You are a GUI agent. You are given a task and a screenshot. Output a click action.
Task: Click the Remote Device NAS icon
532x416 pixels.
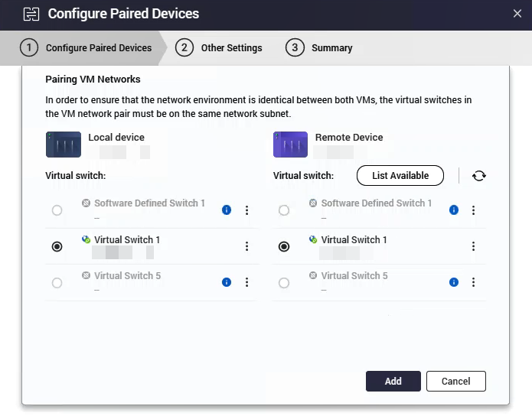[290, 145]
